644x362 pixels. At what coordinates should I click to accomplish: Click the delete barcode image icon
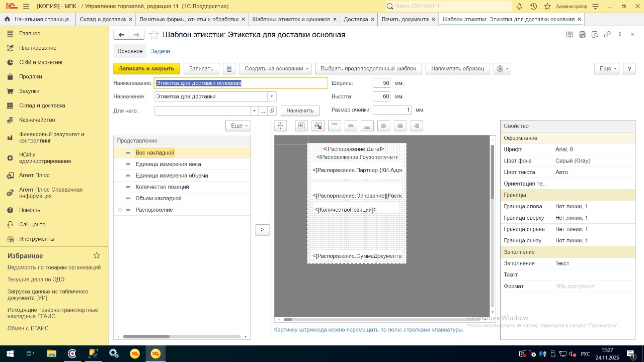coord(318,126)
